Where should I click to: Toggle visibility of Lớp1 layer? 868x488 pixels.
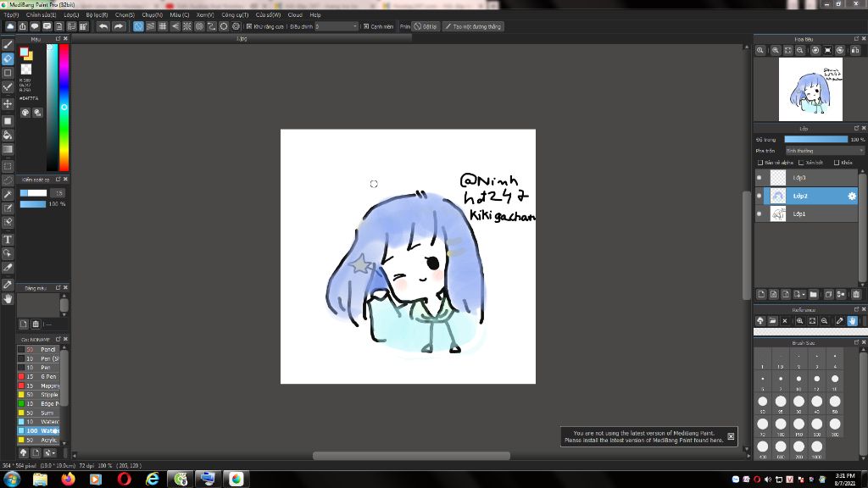[x=759, y=213]
